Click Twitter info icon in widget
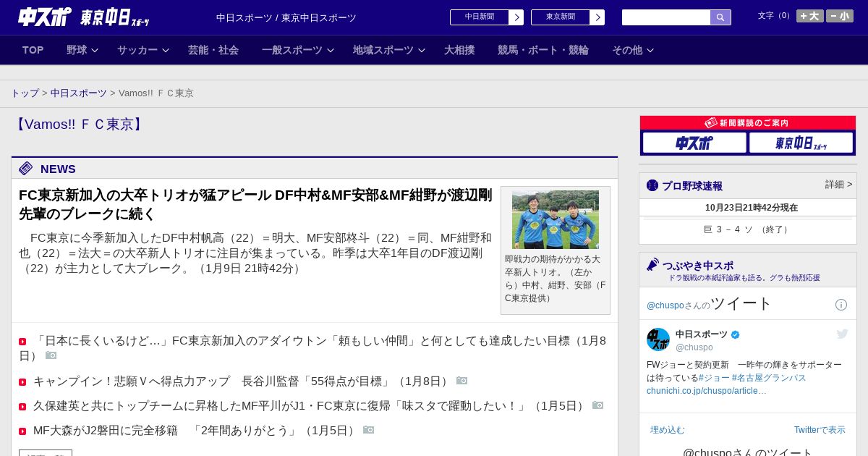 [841, 305]
